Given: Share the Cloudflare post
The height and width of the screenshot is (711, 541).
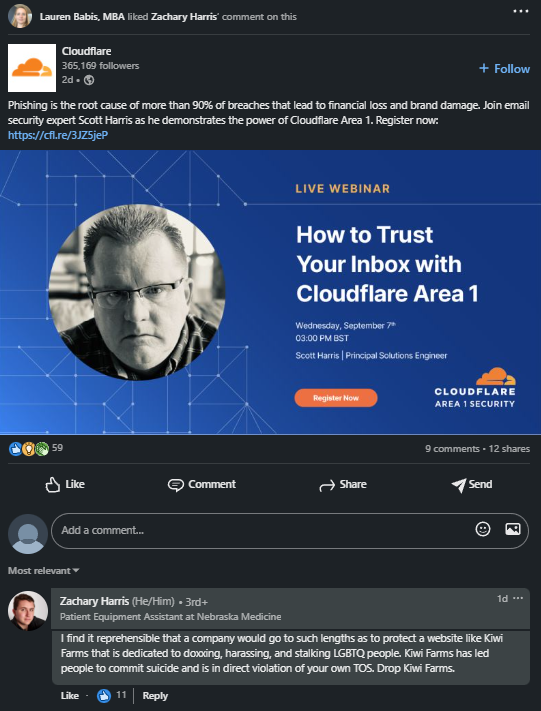Looking at the screenshot, I should tap(343, 485).
